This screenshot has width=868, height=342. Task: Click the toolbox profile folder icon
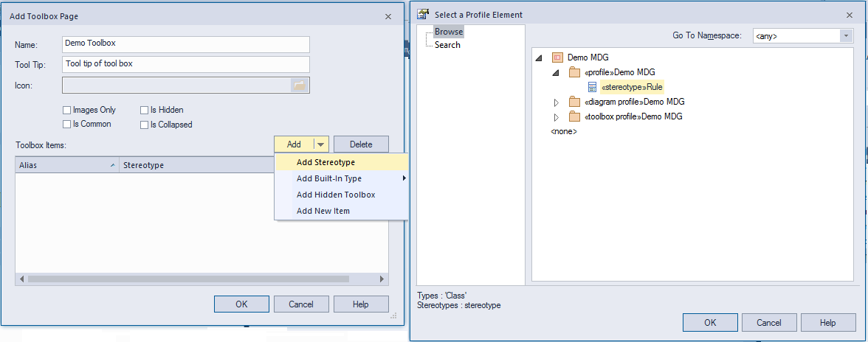pos(574,116)
